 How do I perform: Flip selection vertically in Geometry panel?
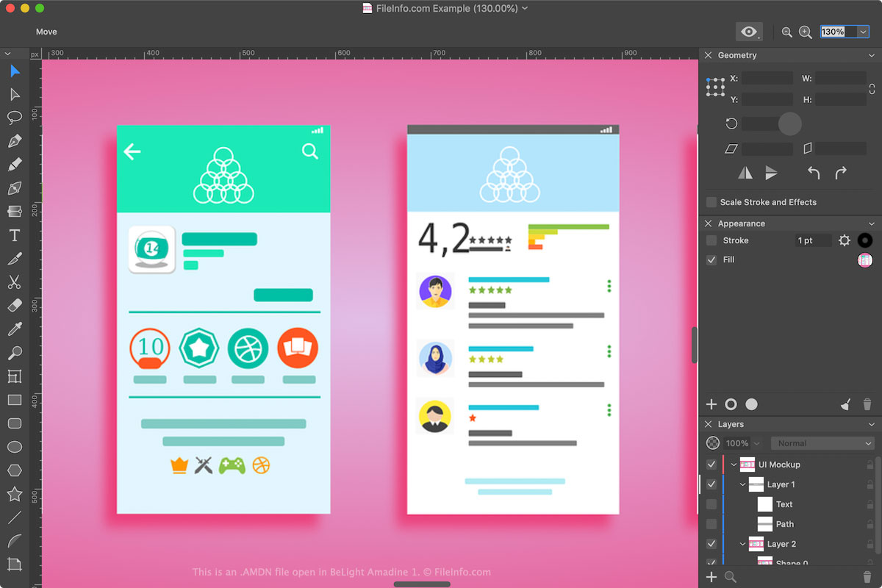click(771, 173)
